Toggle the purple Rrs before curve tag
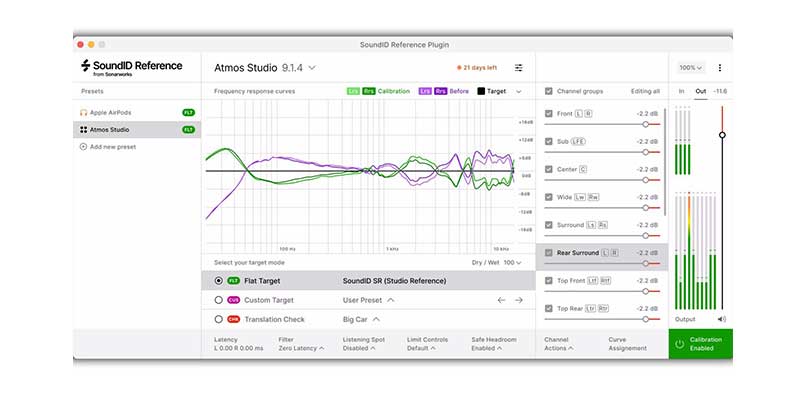This screenshot has height=400, width=800. 441,91
